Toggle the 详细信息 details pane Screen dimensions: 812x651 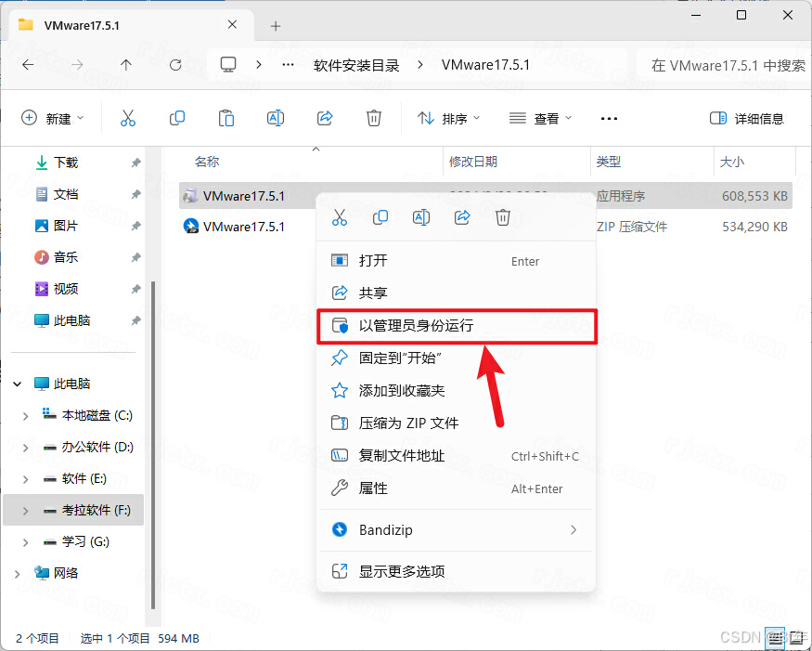point(747,119)
